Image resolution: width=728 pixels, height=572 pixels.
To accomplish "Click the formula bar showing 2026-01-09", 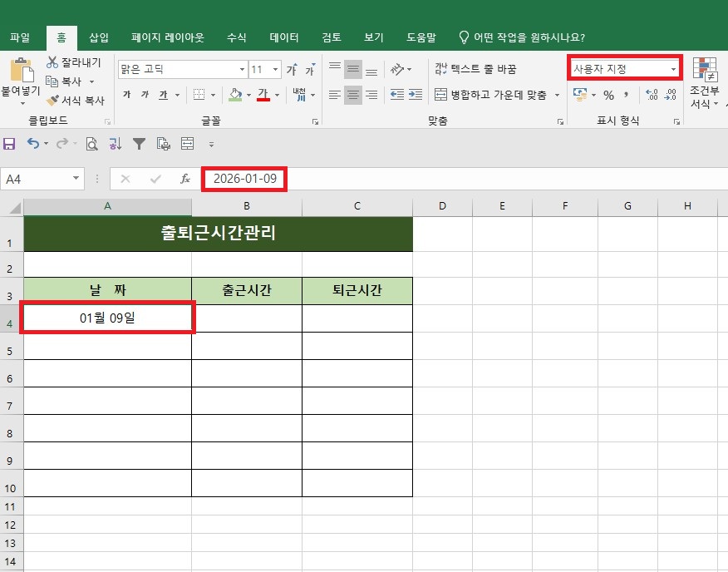I will (465, 179).
